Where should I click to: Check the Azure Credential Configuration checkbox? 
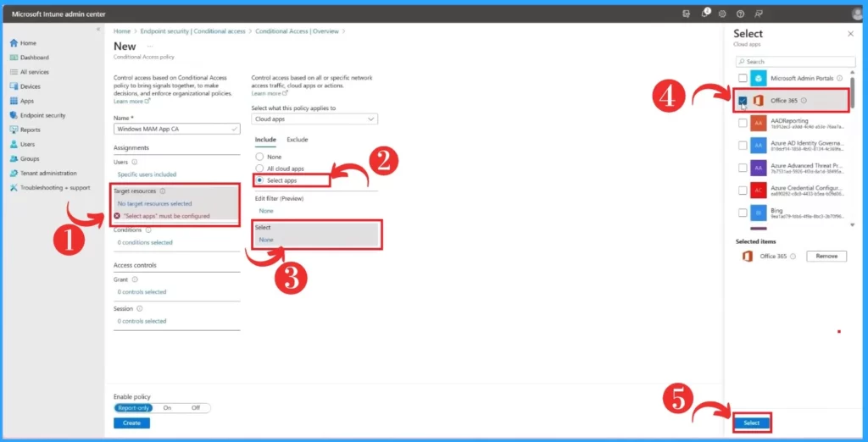(x=743, y=191)
